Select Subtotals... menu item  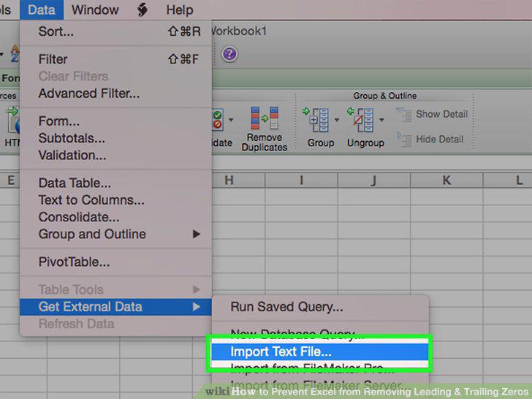116,138
